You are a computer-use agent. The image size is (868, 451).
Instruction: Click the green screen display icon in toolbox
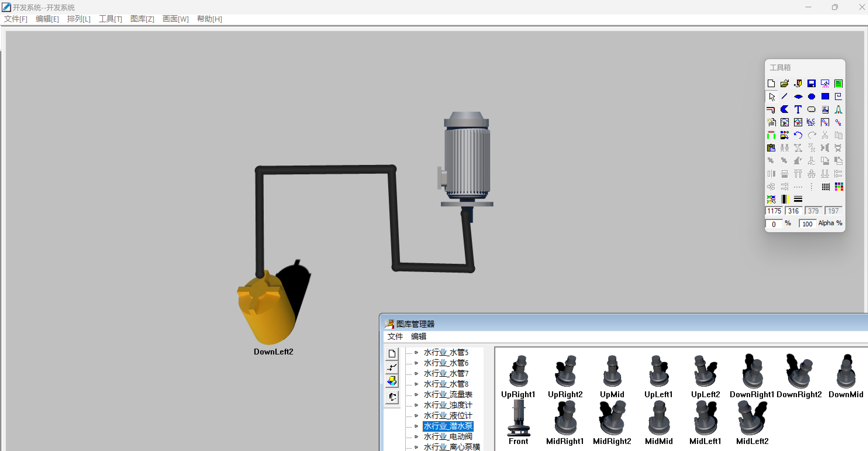click(838, 84)
